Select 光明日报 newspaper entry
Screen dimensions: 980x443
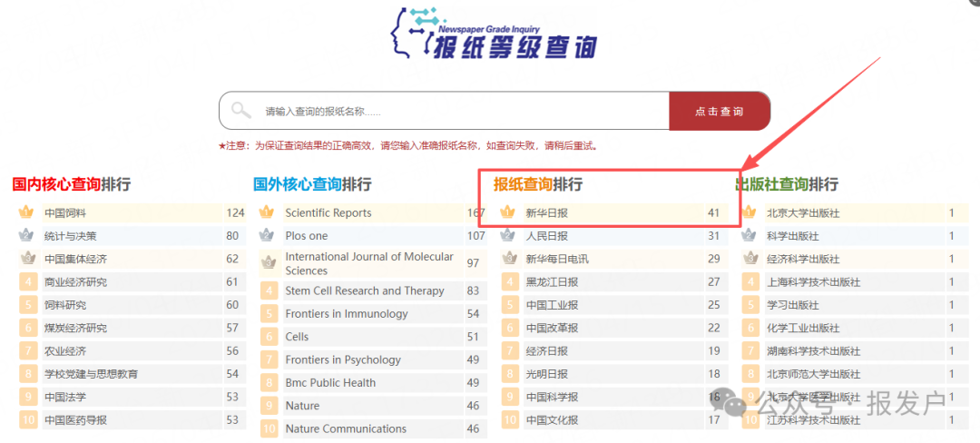[547, 374]
